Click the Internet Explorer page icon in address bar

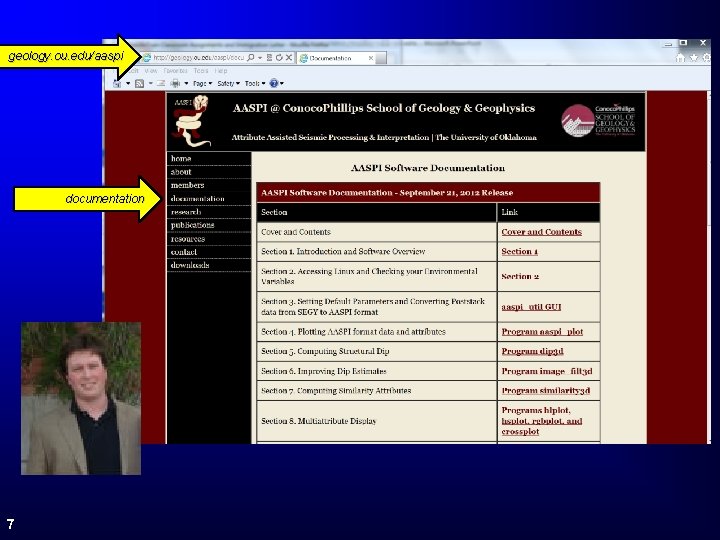point(146,58)
